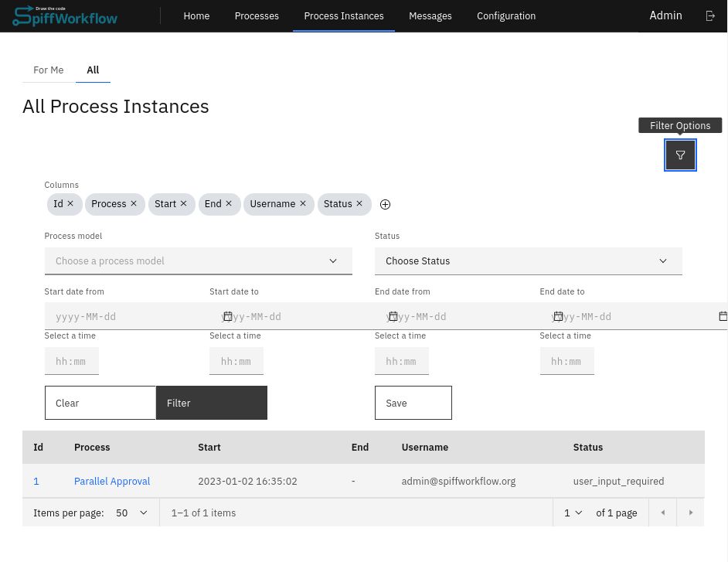Viewport: 728px width, 562px height.
Task: Click the '1–1 of 1 items' text
Action: (203, 513)
